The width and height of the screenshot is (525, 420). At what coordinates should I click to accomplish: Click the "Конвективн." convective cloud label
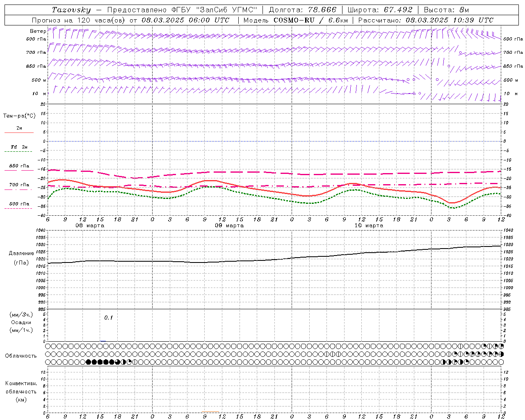(x=21, y=383)
